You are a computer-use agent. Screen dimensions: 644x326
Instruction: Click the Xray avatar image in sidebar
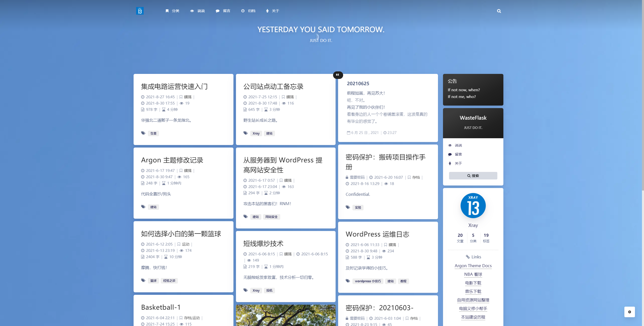pos(473,205)
